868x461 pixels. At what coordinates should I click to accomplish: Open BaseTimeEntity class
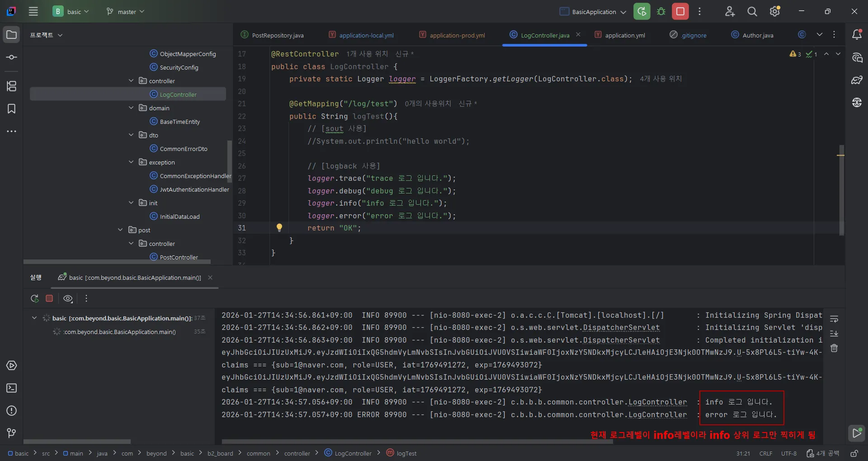click(x=175, y=122)
